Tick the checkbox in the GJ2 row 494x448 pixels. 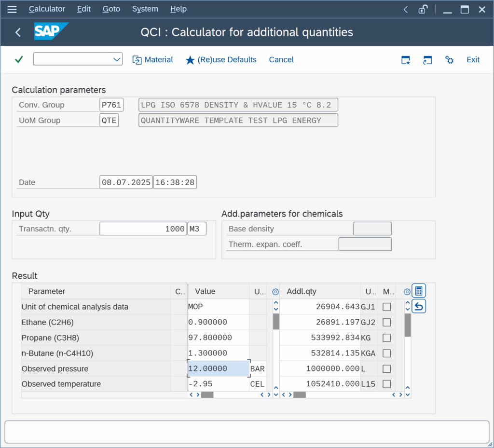click(x=386, y=323)
